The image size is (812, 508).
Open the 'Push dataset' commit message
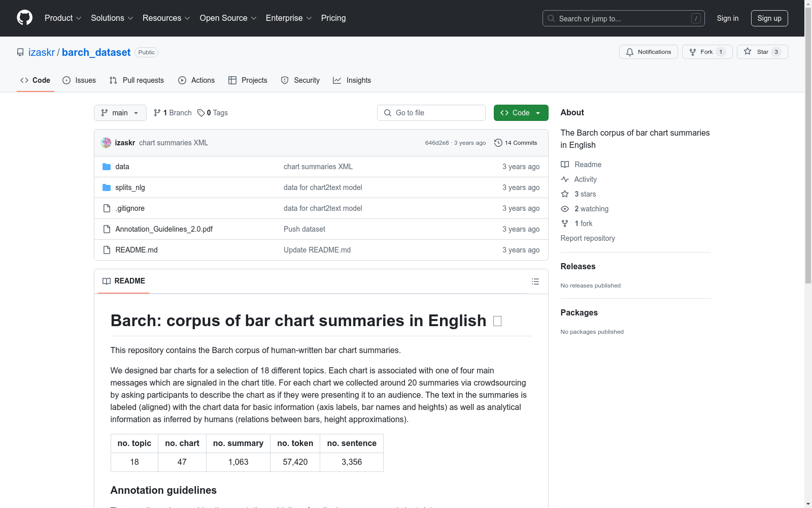(x=304, y=229)
